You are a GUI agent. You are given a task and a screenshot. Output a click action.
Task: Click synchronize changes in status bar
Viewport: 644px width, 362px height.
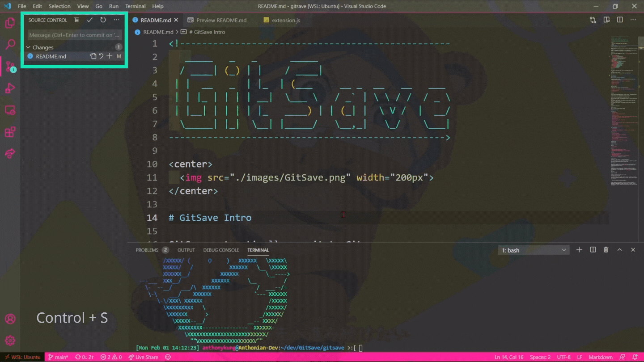coord(85,357)
